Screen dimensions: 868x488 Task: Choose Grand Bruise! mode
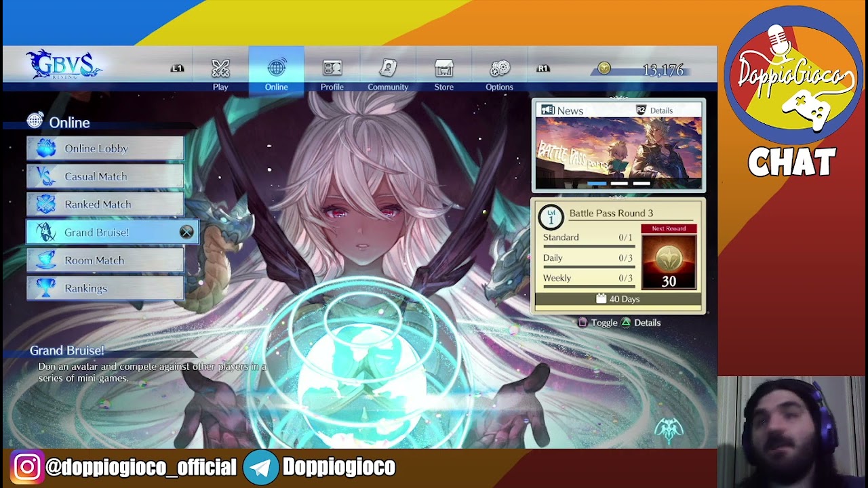point(113,232)
